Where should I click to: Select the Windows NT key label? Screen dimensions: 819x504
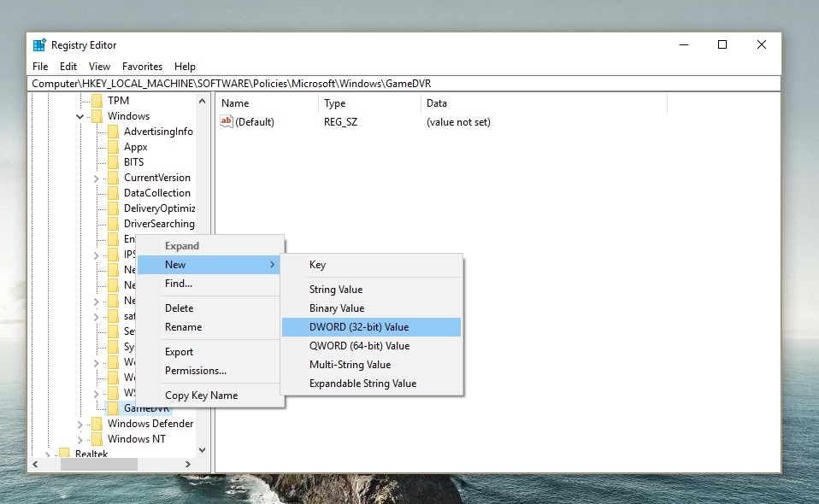[x=136, y=439]
